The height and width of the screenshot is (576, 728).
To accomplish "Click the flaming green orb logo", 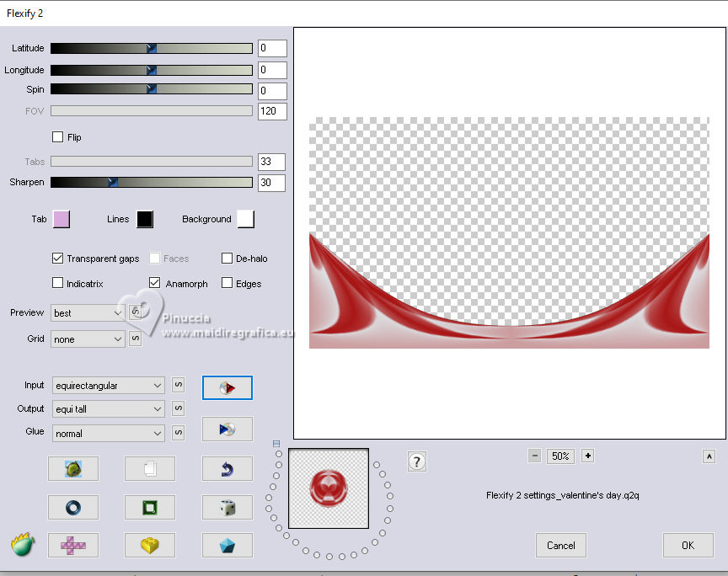I will pos(23,544).
